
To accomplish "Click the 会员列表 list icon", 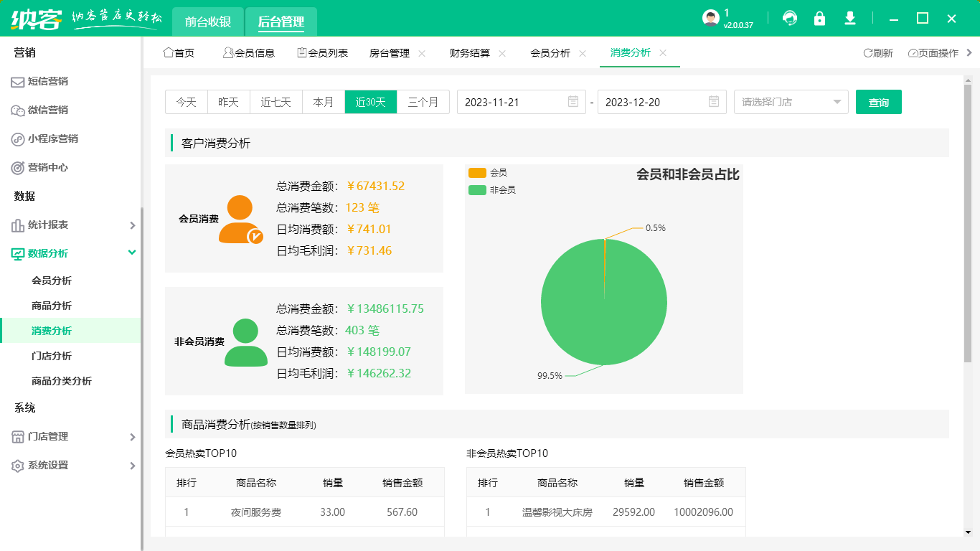I will tap(302, 52).
